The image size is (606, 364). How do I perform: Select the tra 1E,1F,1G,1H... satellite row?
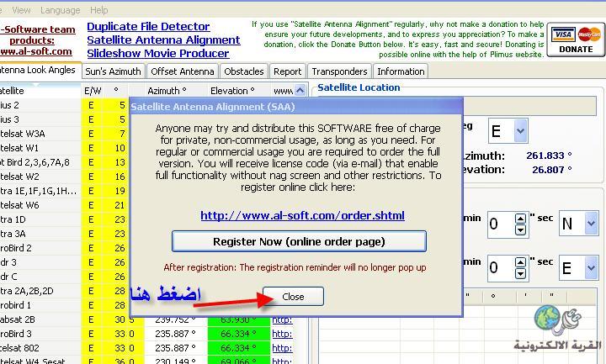(64, 191)
